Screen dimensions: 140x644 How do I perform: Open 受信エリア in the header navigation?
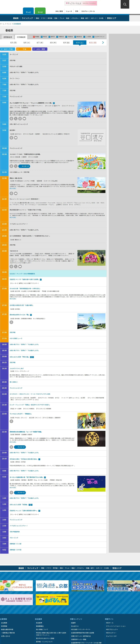[x=112, y=18]
